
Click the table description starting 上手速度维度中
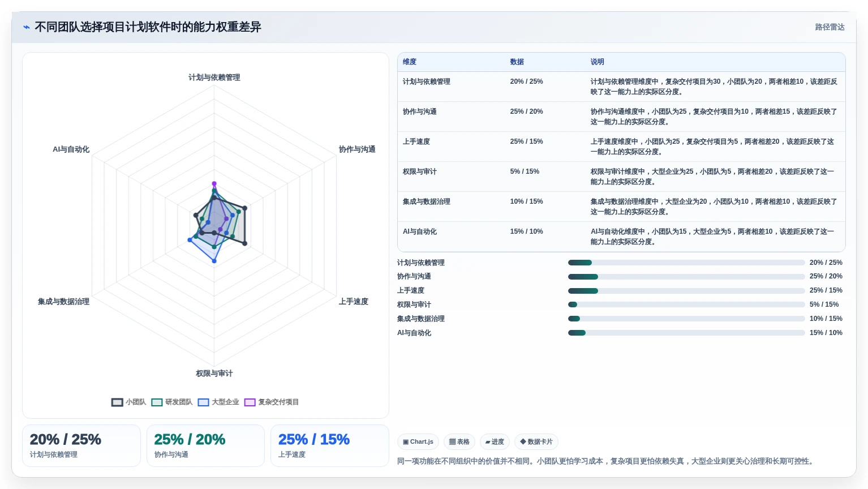[712, 147]
